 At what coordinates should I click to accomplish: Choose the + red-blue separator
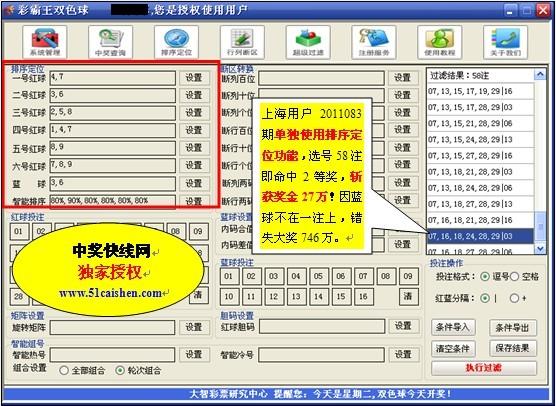(514, 298)
